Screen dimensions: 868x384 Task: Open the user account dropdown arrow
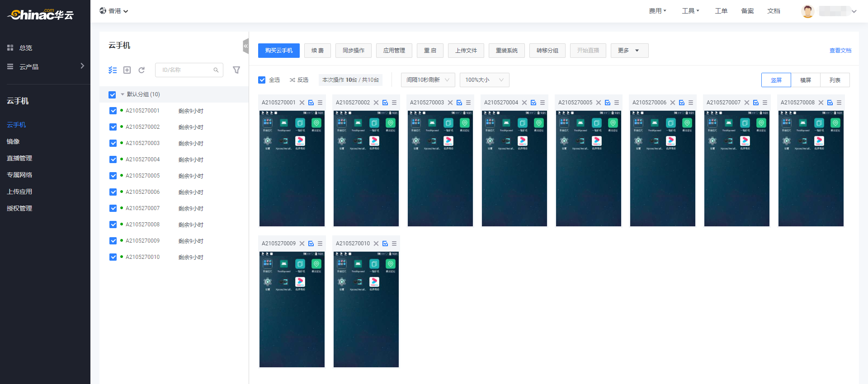coord(854,11)
